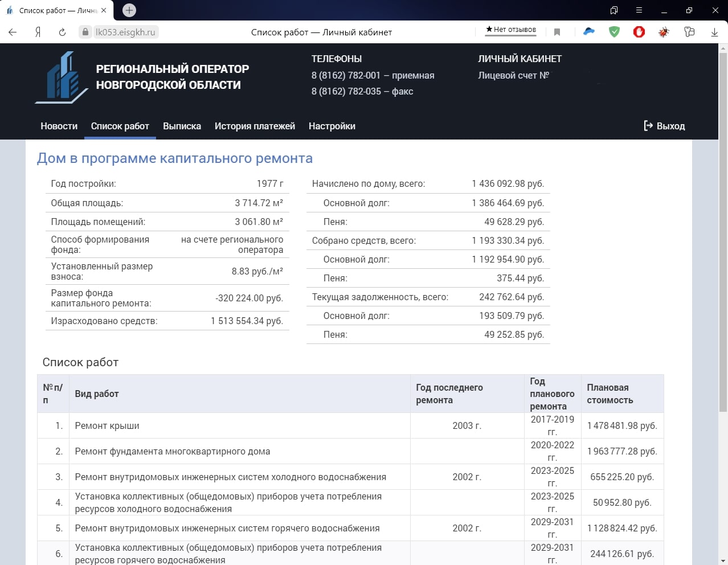Click the cold water systems repair row
This screenshot has width=728, height=565.
coord(350,477)
